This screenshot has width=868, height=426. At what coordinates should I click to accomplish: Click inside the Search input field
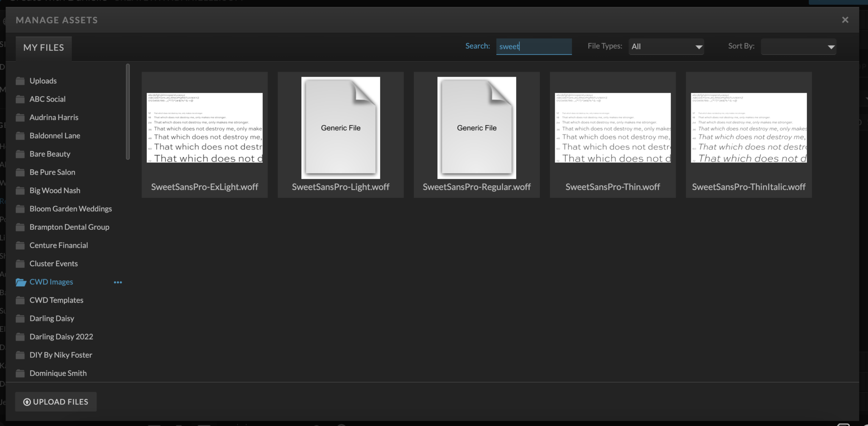534,46
